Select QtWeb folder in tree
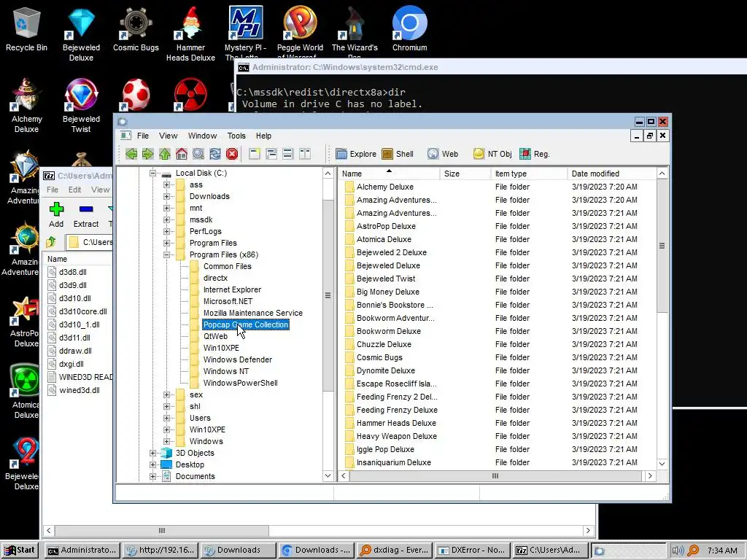Screen dimensions: 747x560 (x=215, y=336)
